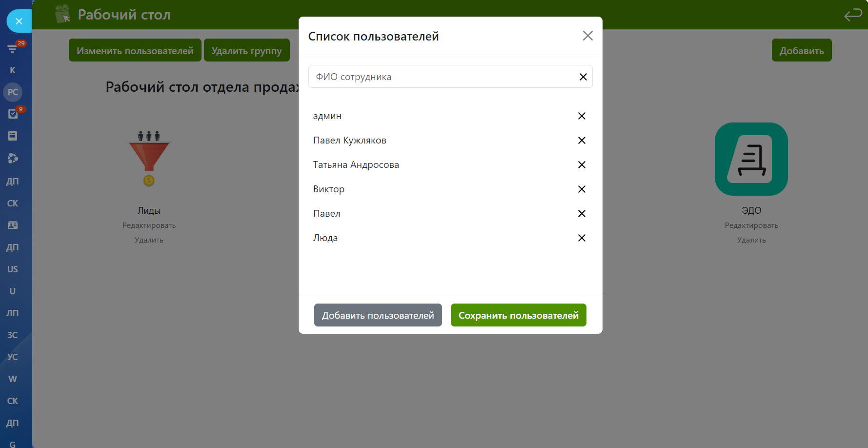This screenshot has height=448, width=868.
Task: Open tasks icon with badge 9
Action: 13,114
